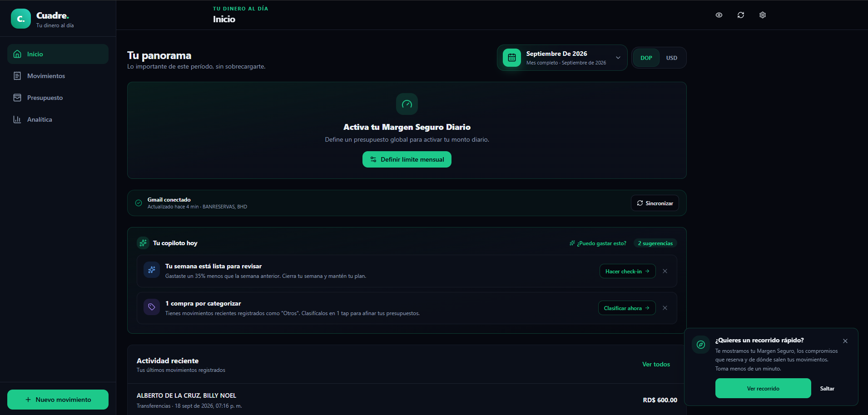Image resolution: width=868 pixels, height=415 pixels.
Task: Click sparkle icon on weekly review card
Action: (x=152, y=270)
